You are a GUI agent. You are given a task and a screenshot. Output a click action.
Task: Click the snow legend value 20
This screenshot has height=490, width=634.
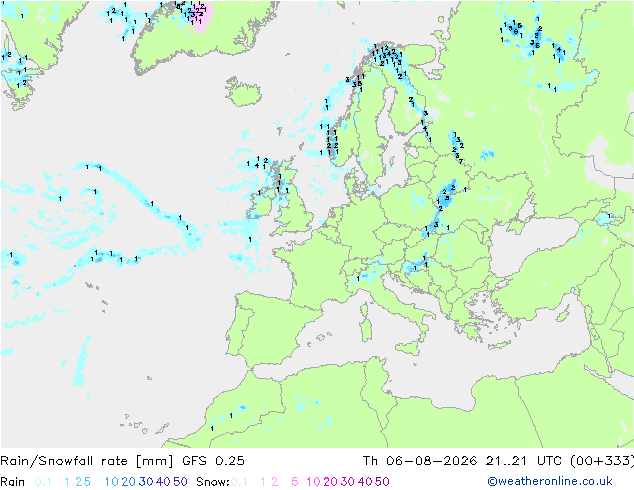330,482
